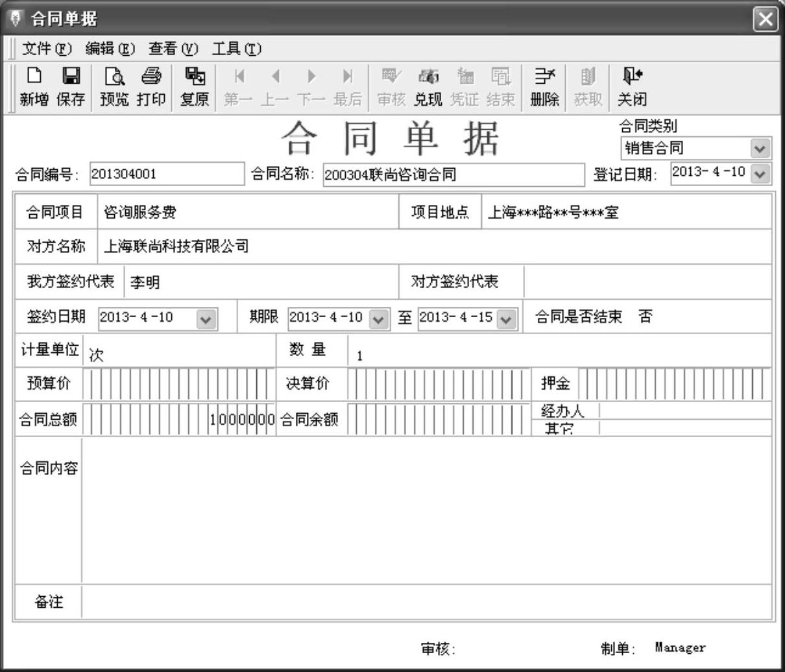
Task: Click the 对方签约代表 empty field
Action: click(647, 282)
